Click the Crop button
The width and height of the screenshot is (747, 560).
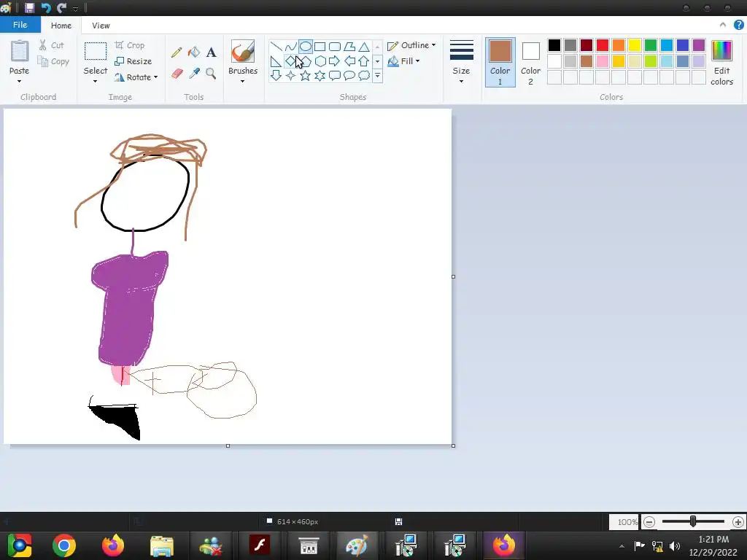pos(129,45)
